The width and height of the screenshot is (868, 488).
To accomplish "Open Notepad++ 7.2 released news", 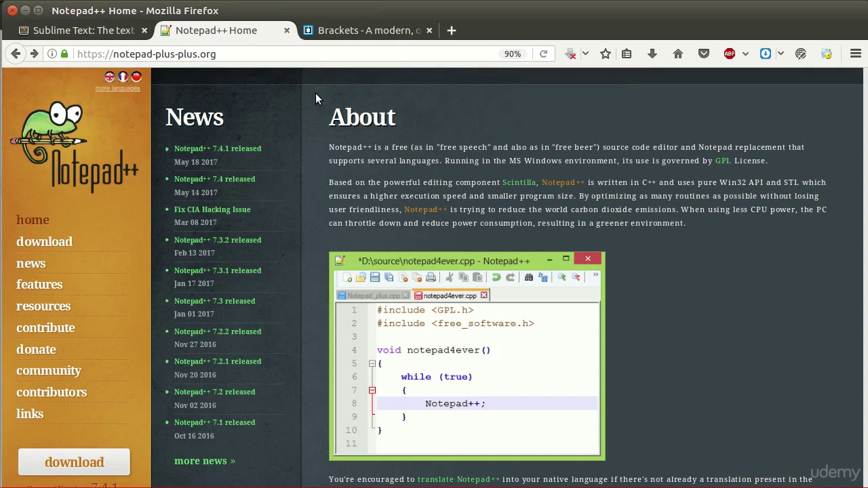I will [214, 392].
